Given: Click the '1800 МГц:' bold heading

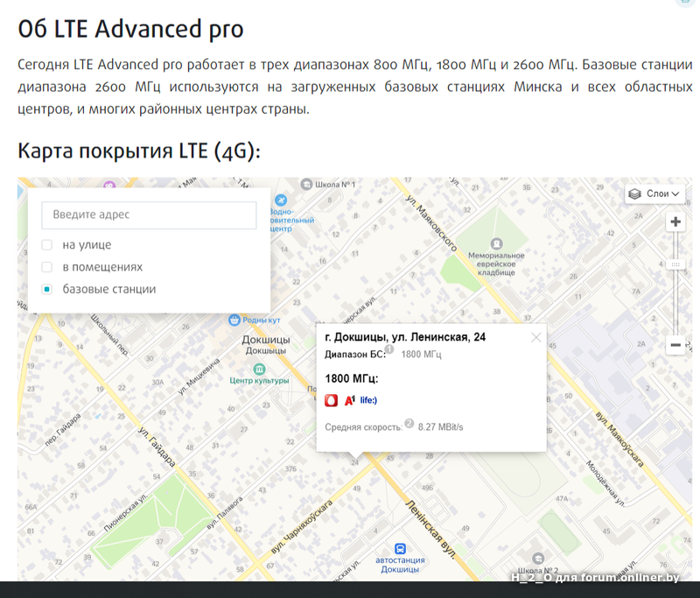Looking at the screenshot, I should pos(352,379).
